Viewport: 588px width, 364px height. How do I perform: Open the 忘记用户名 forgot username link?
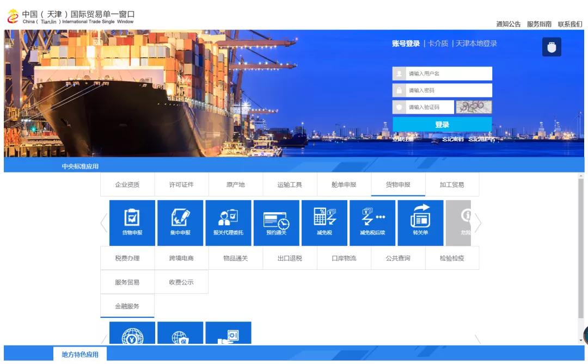pyautogui.click(x=481, y=139)
